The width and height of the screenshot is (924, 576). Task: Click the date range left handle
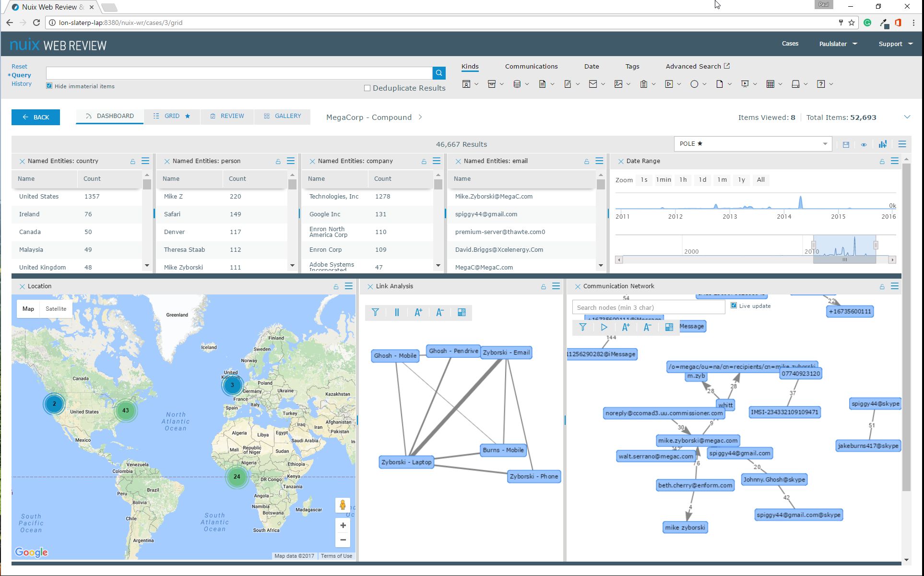tap(814, 245)
